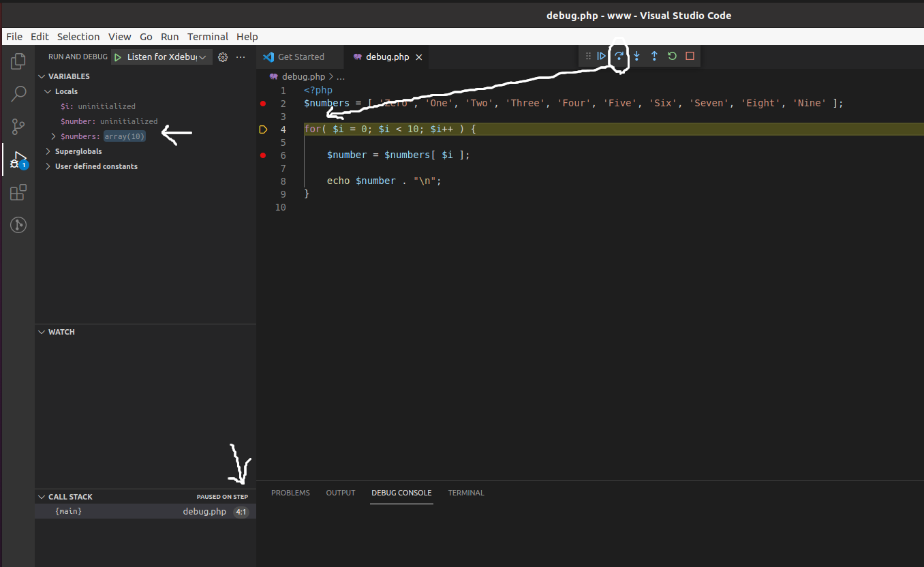Viewport: 924px width, 567px height.
Task: Open the Explorer view in activity bar
Action: [x=18, y=62]
